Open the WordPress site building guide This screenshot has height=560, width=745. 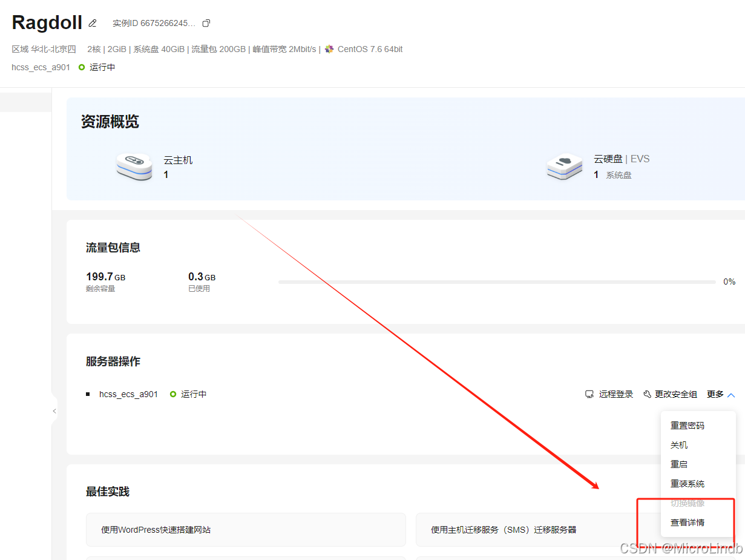[246, 530]
